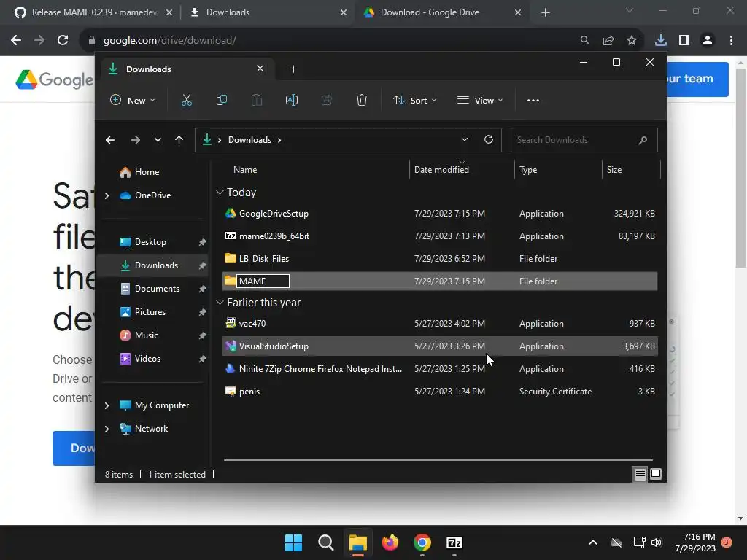
Task: Open the See more ellipsis menu
Action: pyautogui.click(x=533, y=101)
